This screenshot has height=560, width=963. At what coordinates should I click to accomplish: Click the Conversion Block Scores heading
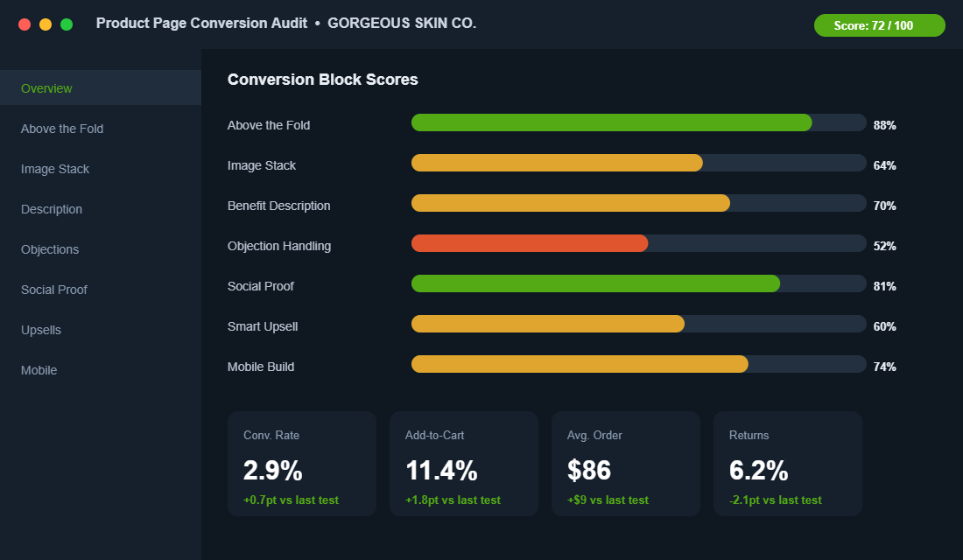click(322, 80)
